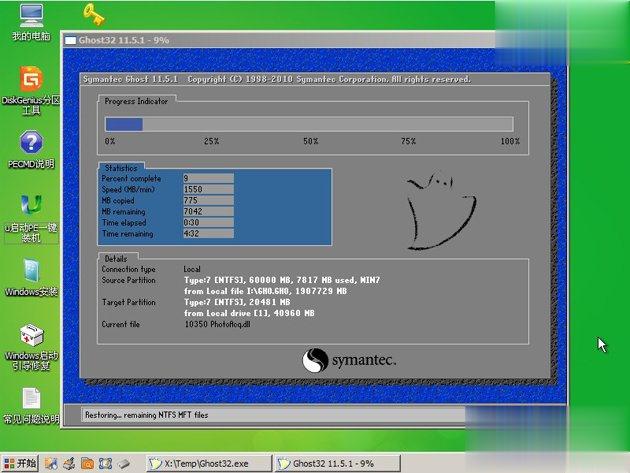Click the Percent complete value 9
This screenshot has height=473, width=630.
[208, 178]
